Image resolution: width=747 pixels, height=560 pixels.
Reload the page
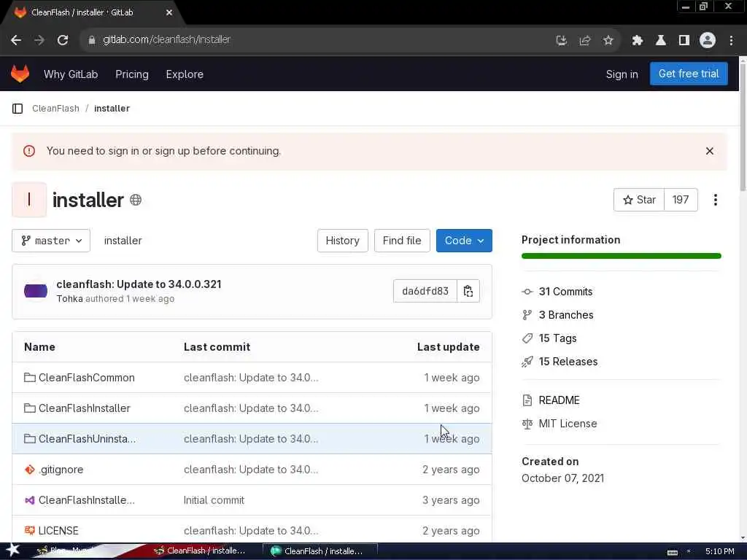pos(63,41)
